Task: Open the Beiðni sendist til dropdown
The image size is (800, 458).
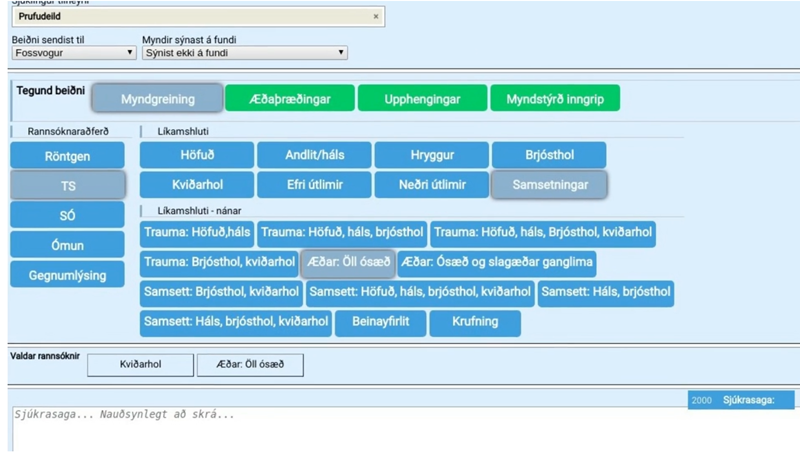Action: pos(74,53)
